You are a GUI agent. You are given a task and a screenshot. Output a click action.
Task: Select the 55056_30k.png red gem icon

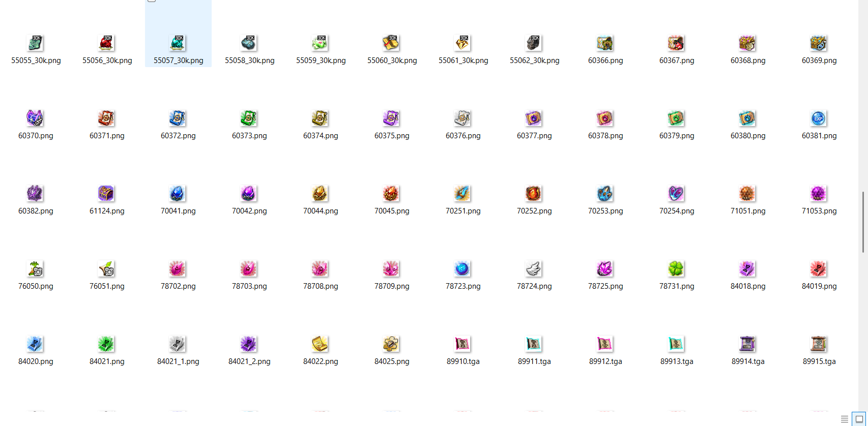coord(106,43)
